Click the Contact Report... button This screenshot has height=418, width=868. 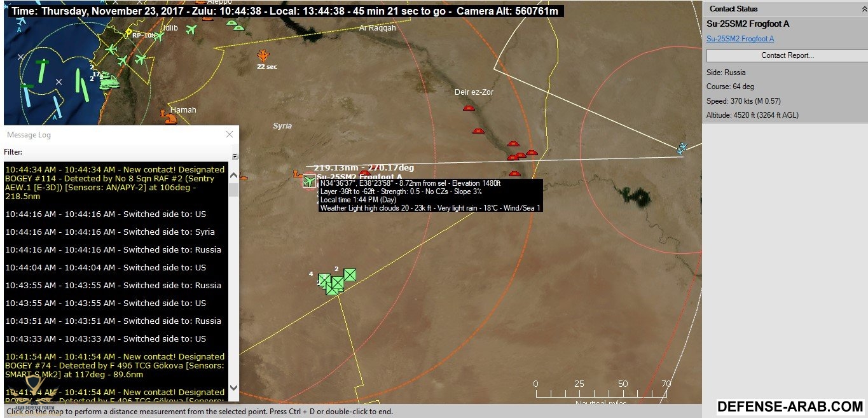coord(787,55)
